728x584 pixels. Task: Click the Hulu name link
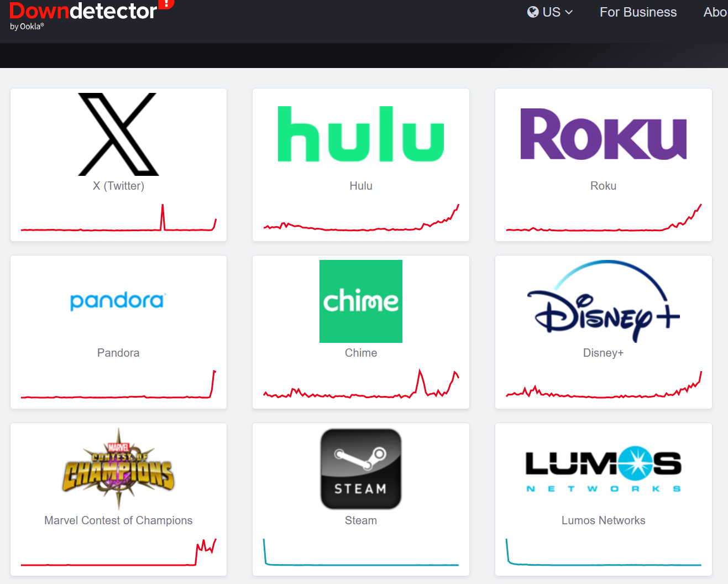pos(361,186)
